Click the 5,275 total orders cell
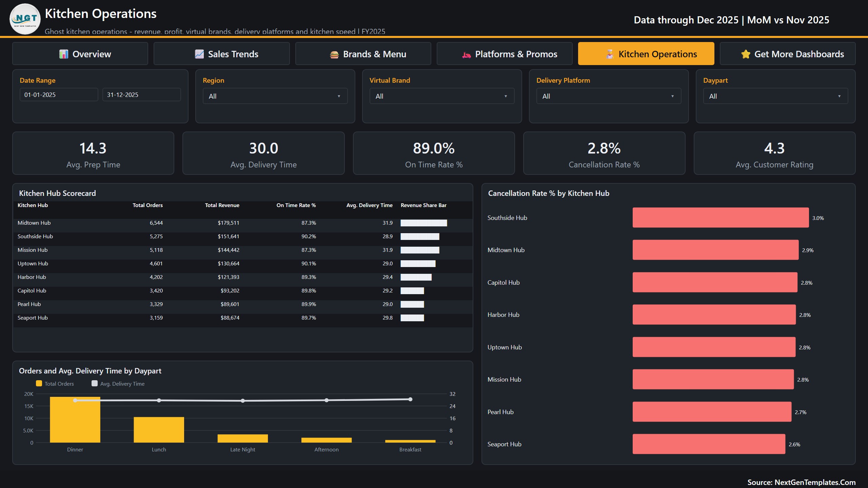This screenshot has width=868, height=488. [156, 237]
